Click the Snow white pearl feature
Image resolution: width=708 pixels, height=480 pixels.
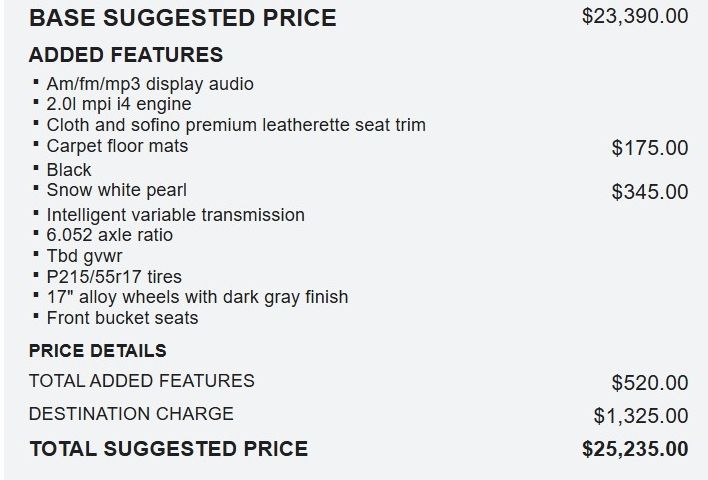click(116, 190)
